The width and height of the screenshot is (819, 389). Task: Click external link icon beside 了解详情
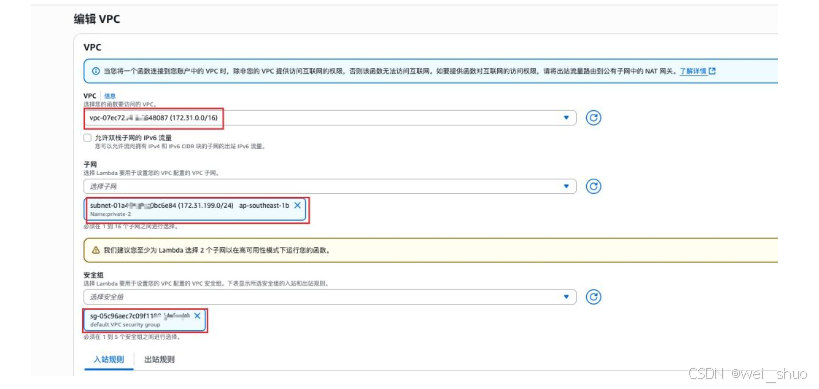[712, 71]
